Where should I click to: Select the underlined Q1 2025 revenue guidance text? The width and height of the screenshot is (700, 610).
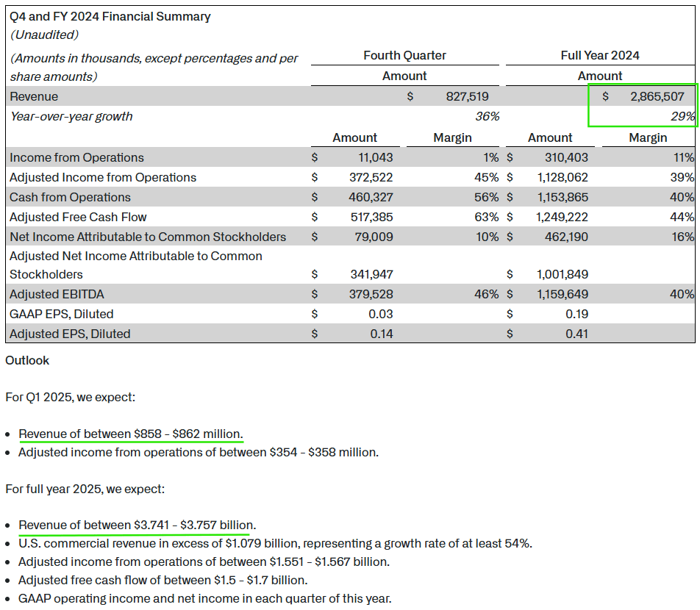(x=131, y=434)
